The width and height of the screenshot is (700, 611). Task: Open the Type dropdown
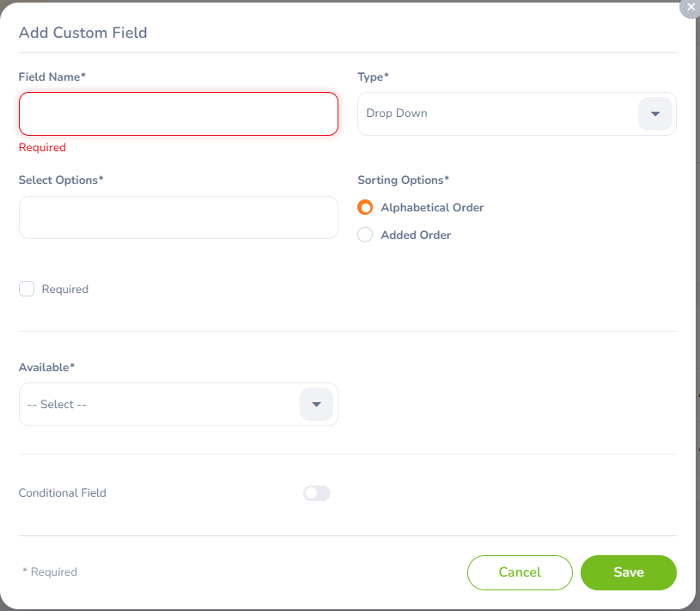(x=515, y=113)
